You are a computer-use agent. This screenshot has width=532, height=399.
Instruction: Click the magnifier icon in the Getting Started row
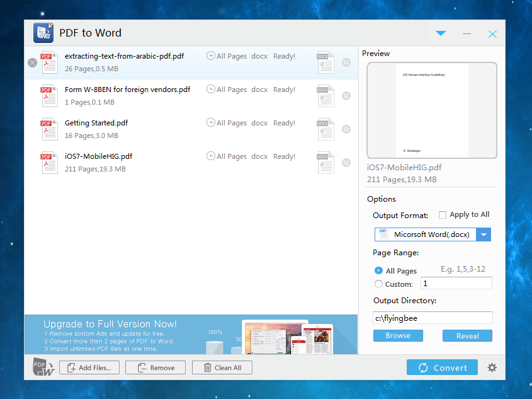[346, 129]
